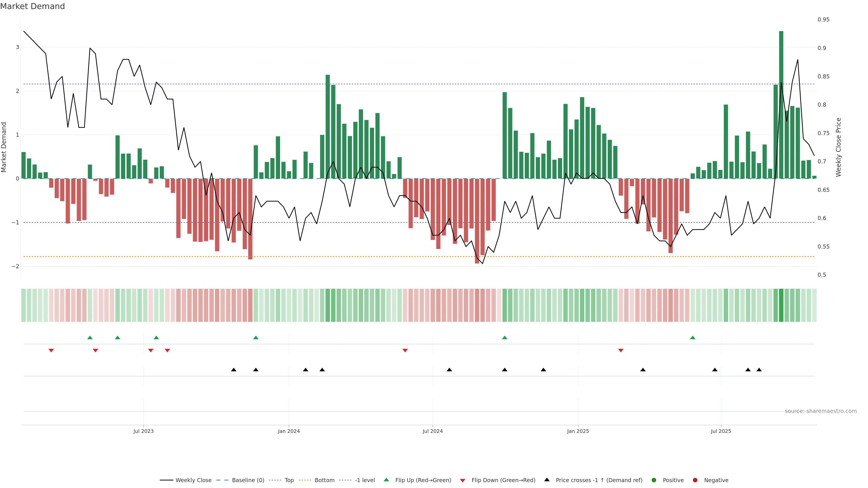Image resolution: width=868 pixels, height=488 pixels.
Task: Toggle the Price crosses -1 legend entry
Action: (599, 480)
